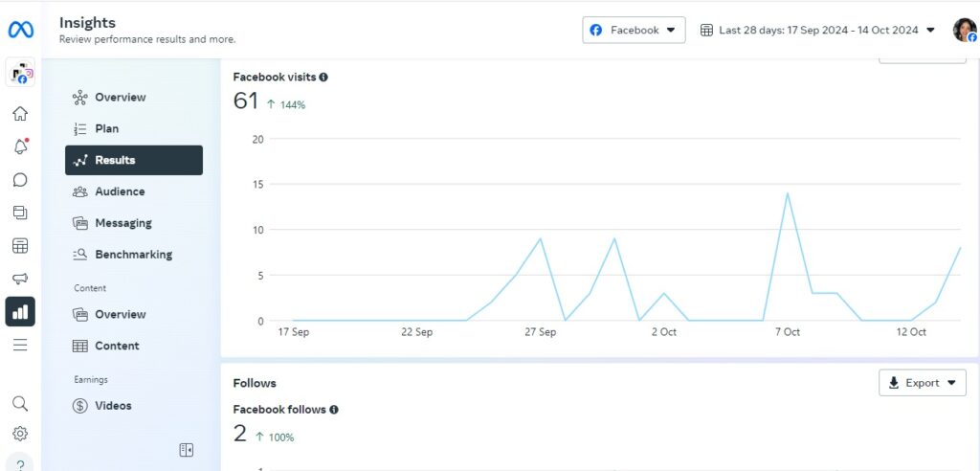Open the Facebook platform dropdown
This screenshot has width=980, height=471.
634,30
